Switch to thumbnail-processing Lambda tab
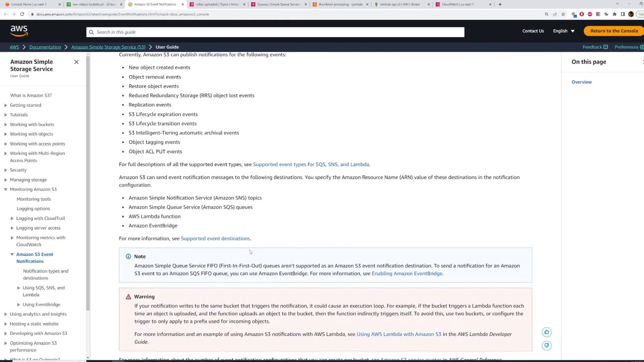644x362 pixels. click(x=340, y=4)
